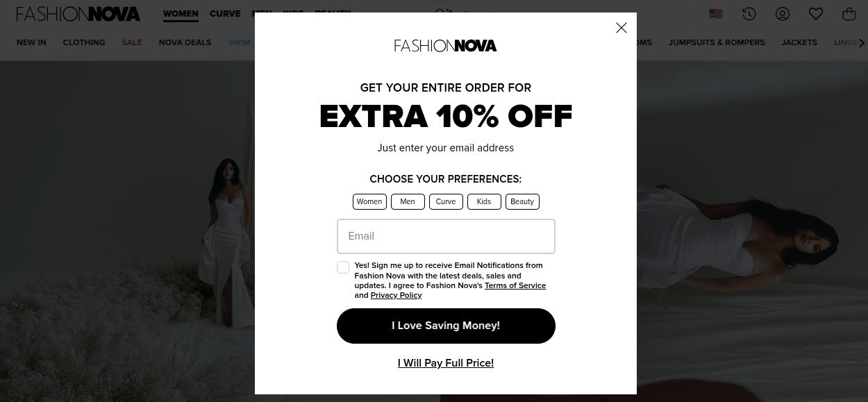The width and height of the screenshot is (868, 402).
Task: Open the account profile icon
Action: tap(783, 14)
